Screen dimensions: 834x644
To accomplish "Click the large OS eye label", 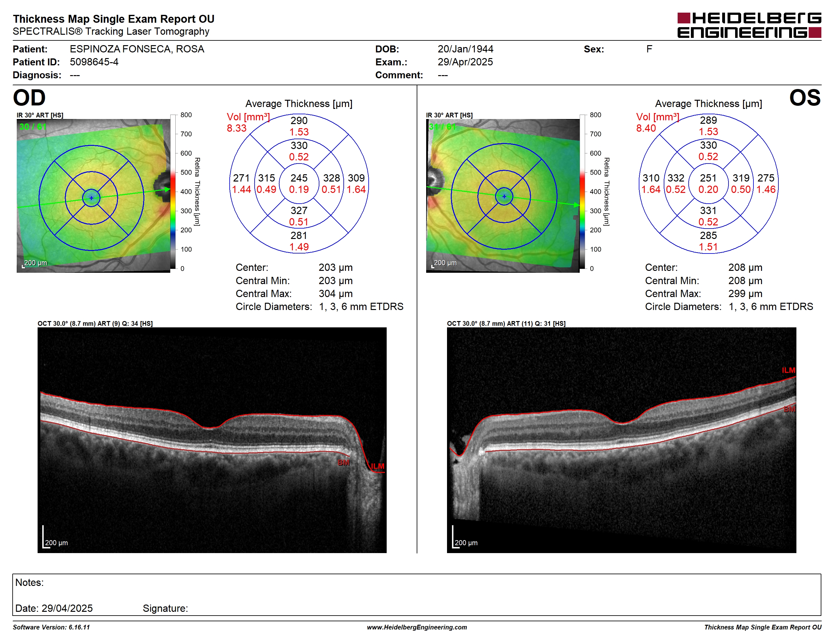I will [x=805, y=98].
